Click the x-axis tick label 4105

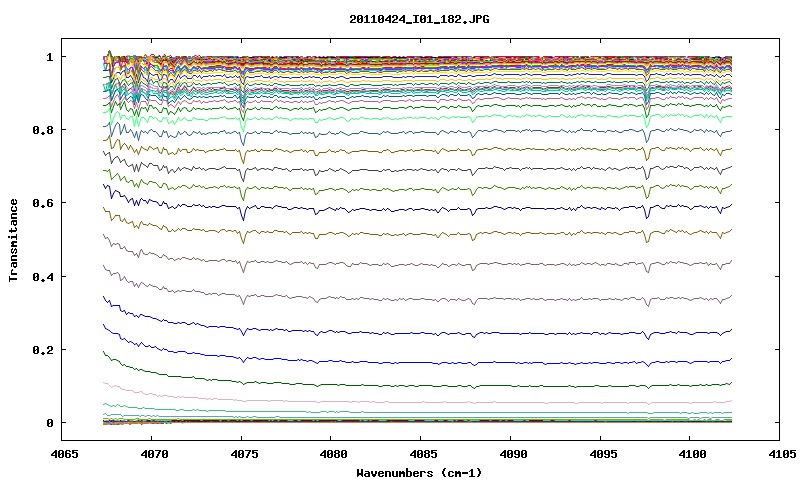coord(780,454)
